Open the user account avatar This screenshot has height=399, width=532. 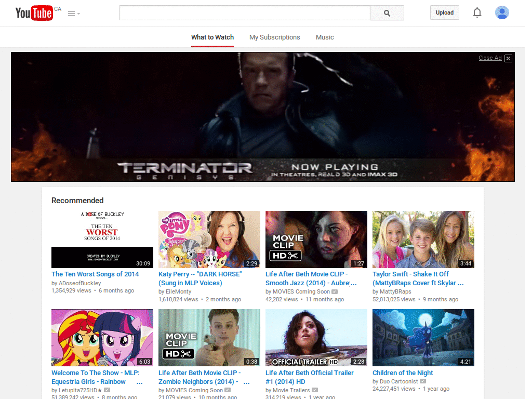click(x=502, y=13)
